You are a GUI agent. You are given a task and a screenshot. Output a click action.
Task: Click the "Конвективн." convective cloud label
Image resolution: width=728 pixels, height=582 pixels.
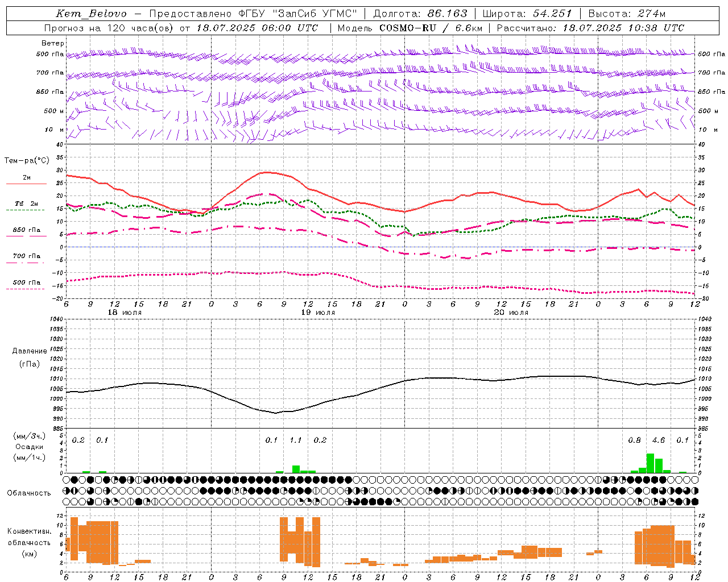pyautogui.click(x=29, y=531)
